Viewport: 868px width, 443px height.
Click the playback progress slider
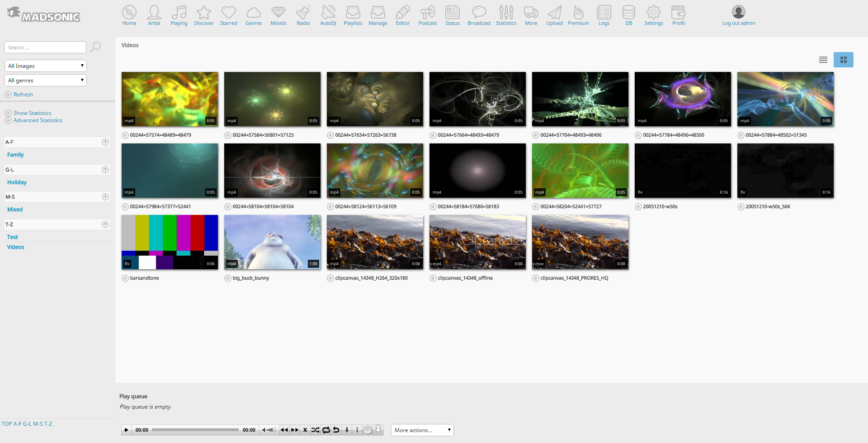[195, 430]
